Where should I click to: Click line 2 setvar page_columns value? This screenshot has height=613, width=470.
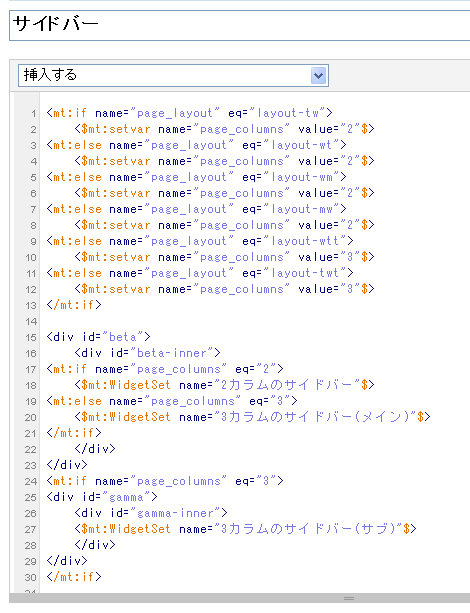click(x=224, y=129)
